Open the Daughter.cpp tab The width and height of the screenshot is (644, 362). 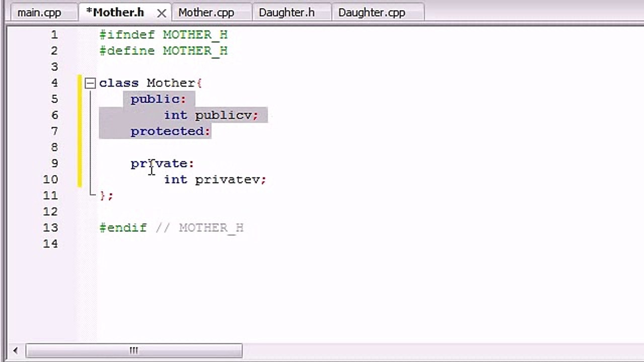pyautogui.click(x=372, y=13)
